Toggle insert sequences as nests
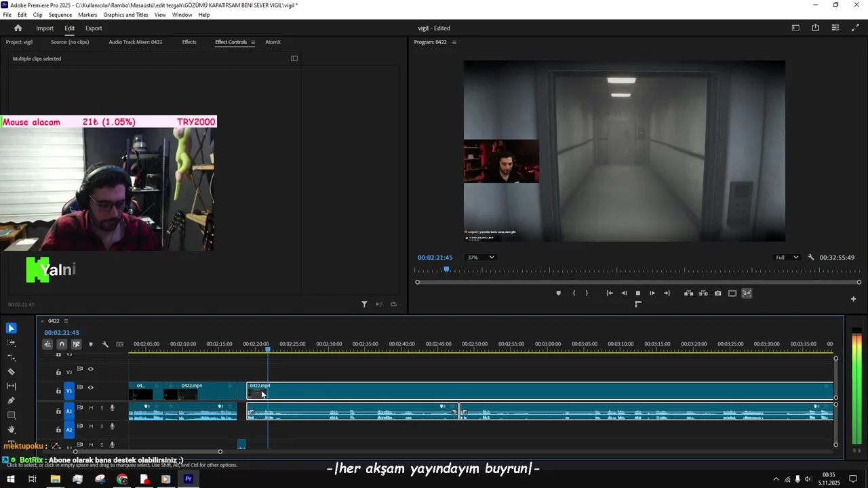The image size is (868, 488). click(47, 344)
